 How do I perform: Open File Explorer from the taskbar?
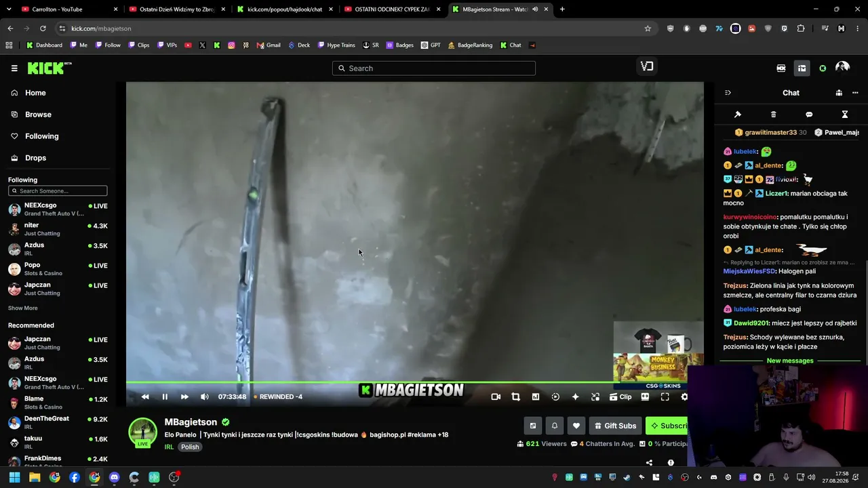(x=35, y=477)
